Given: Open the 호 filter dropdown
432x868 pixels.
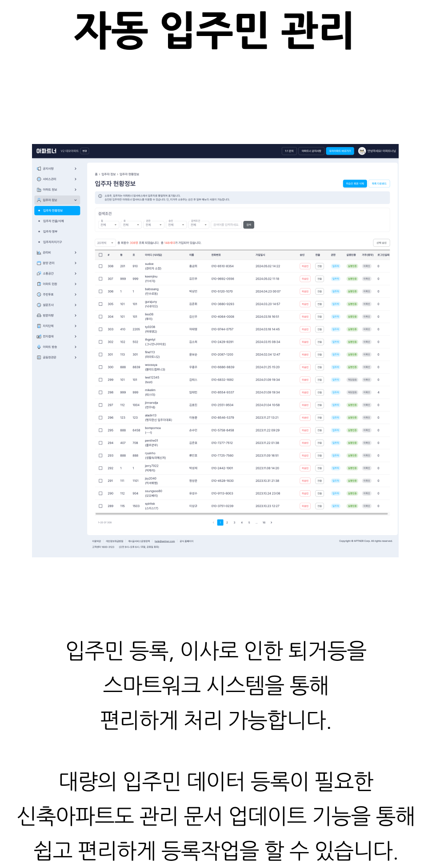Looking at the screenshot, I should click(131, 225).
